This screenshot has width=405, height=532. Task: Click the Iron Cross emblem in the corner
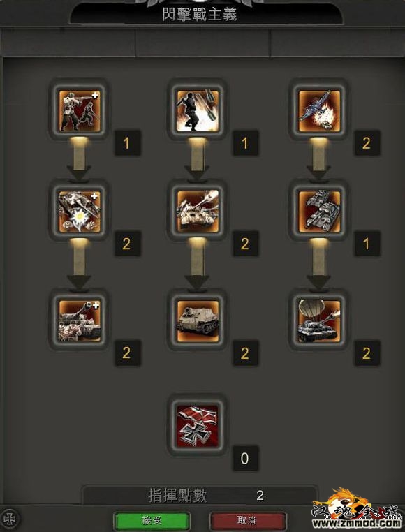pyautogui.click(x=10, y=519)
